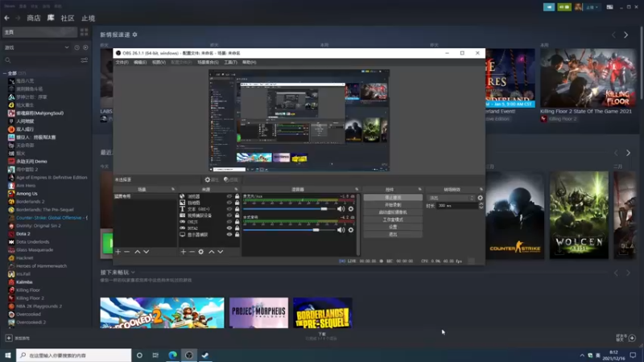644x362 pixels.
Task: Open source properties gear in sources toolbar
Action: [x=200, y=252]
